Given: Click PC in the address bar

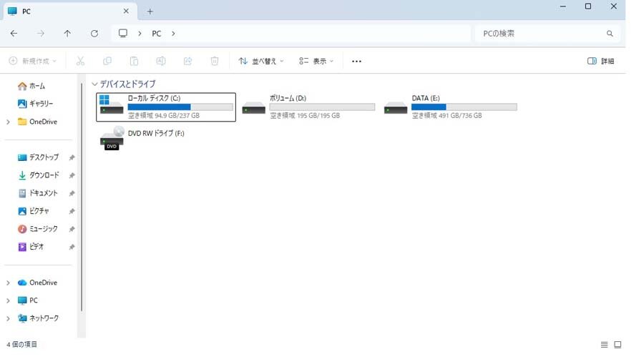Looking at the screenshot, I should pos(157,34).
